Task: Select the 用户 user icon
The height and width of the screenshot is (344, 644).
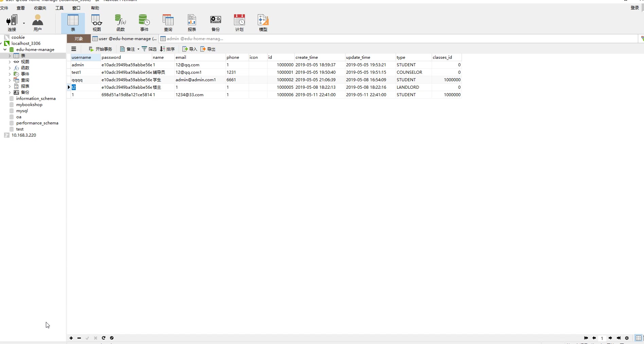Action: 38,23
